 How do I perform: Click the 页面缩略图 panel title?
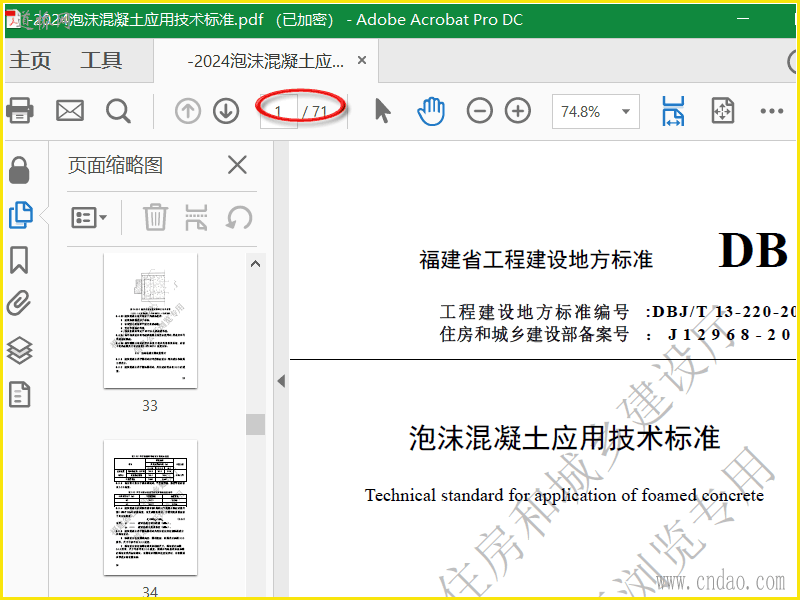click(115, 165)
